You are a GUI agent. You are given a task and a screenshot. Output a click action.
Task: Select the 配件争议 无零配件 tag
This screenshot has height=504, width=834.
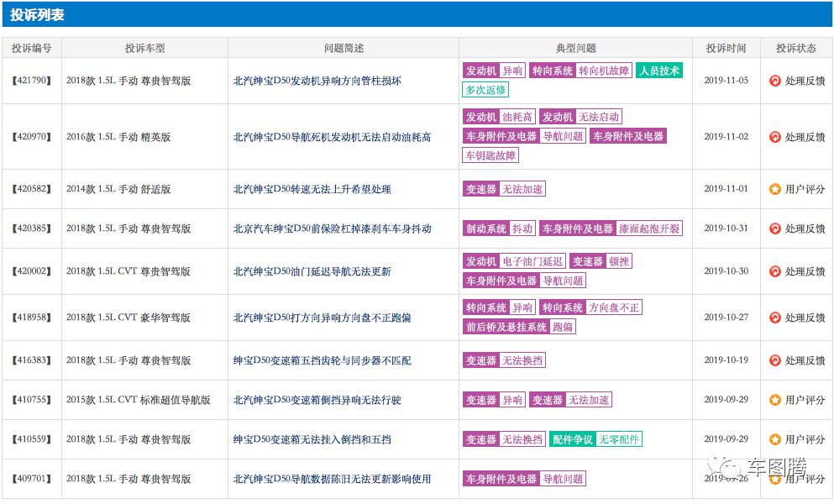595,439
